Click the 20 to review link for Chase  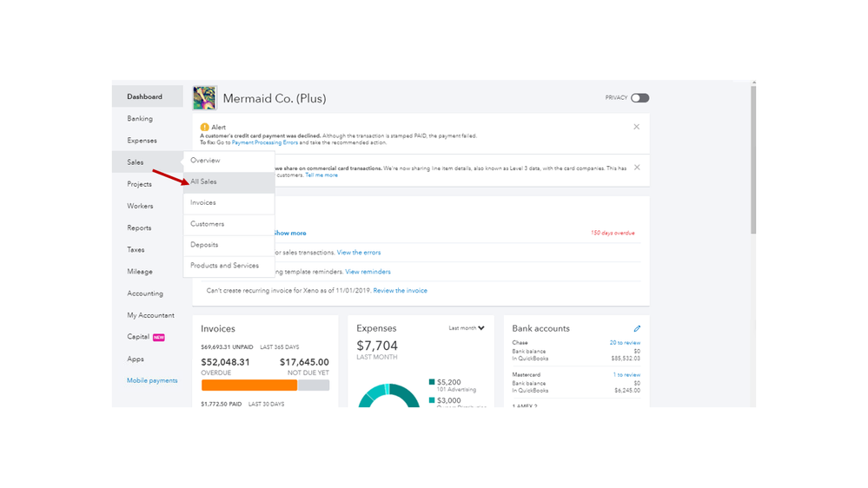tap(625, 343)
